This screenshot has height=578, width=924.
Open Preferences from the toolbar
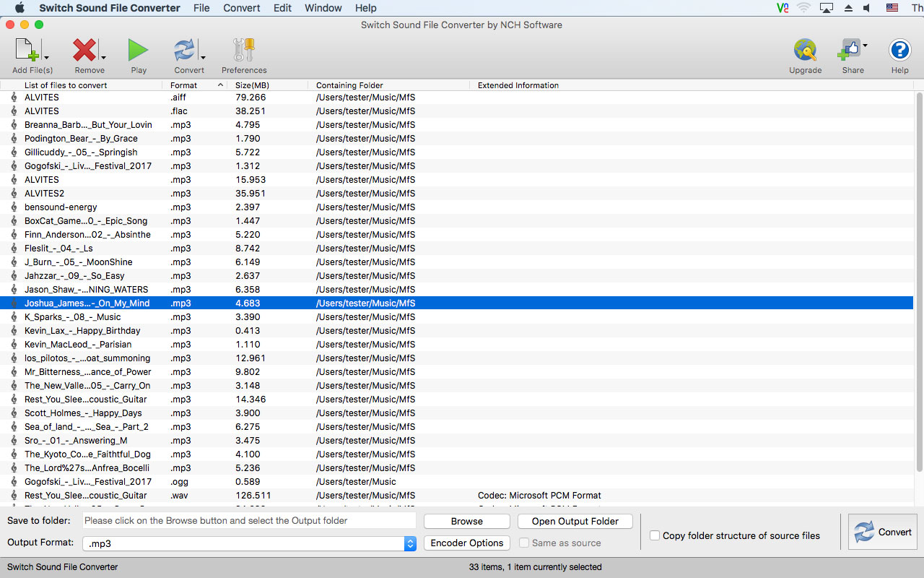click(x=244, y=51)
